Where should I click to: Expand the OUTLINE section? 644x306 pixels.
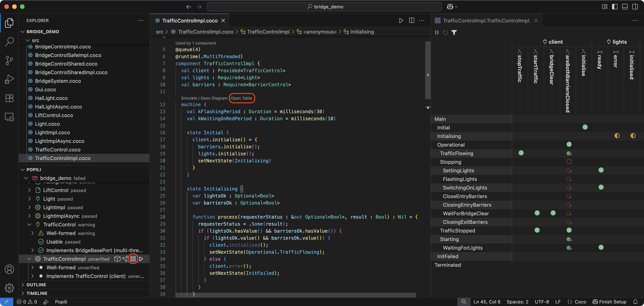[x=23, y=285]
